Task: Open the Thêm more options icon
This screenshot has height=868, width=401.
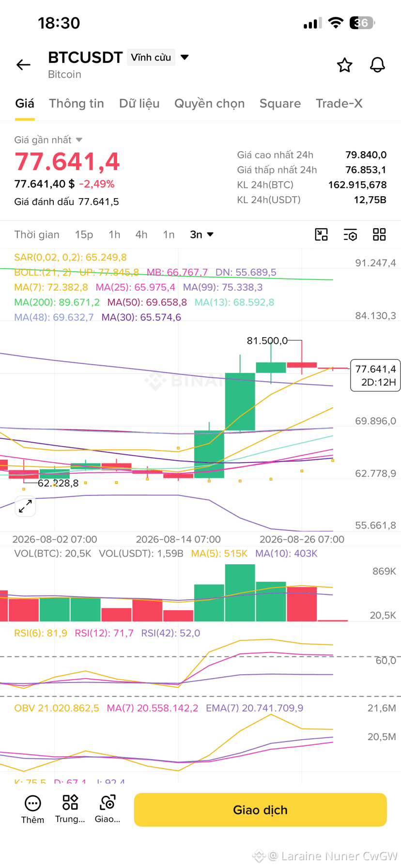Action: coord(32,809)
